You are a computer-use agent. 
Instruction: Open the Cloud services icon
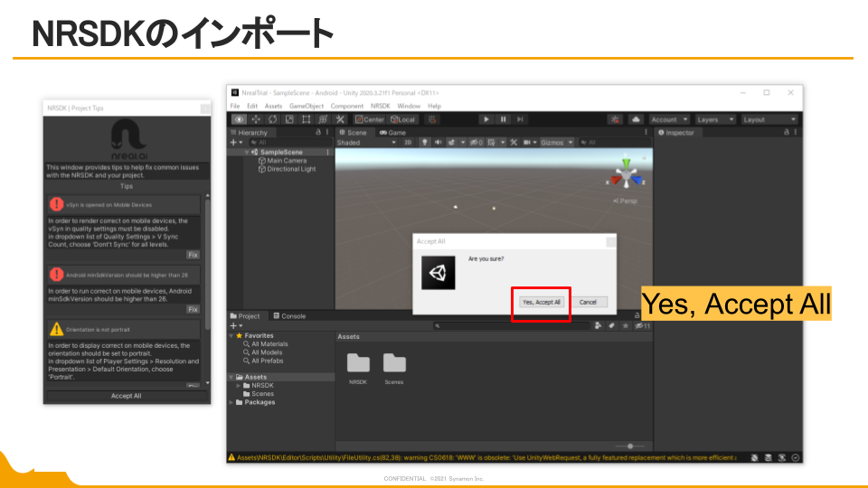[x=636, y=119]
